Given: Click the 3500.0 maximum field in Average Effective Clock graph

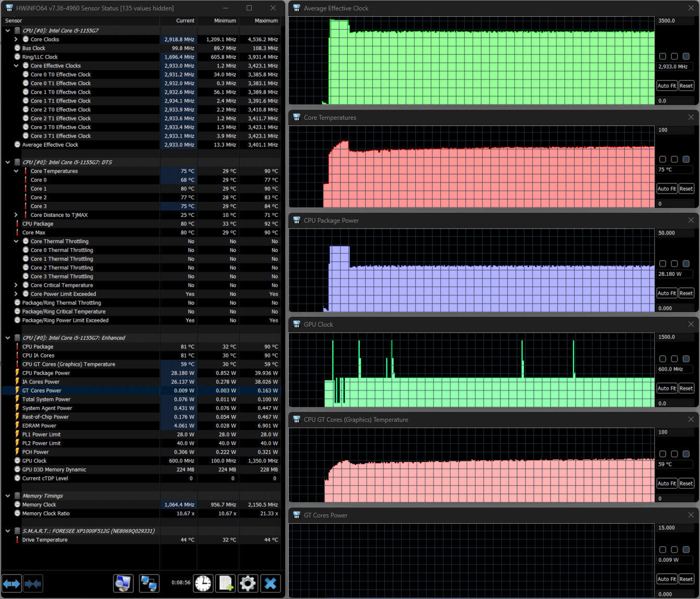Looking at the screenshot, I should [675, 21].
